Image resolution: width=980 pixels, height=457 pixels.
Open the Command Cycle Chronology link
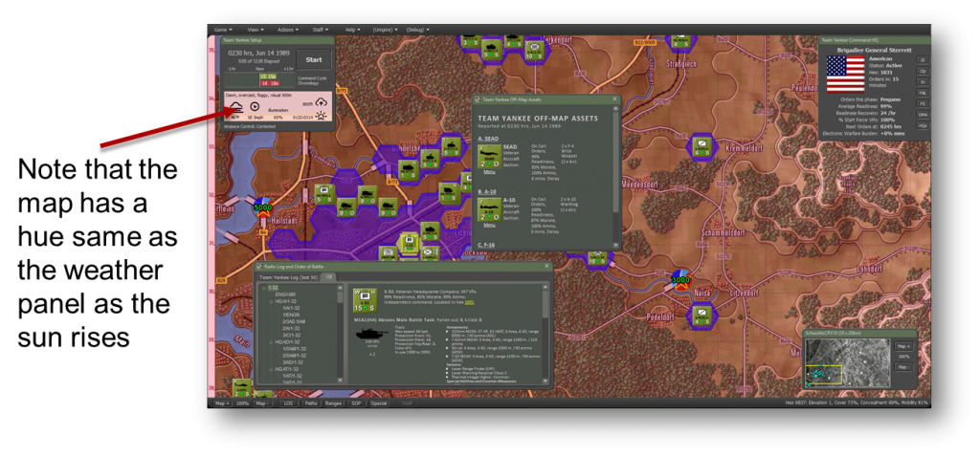click(313, 80)
